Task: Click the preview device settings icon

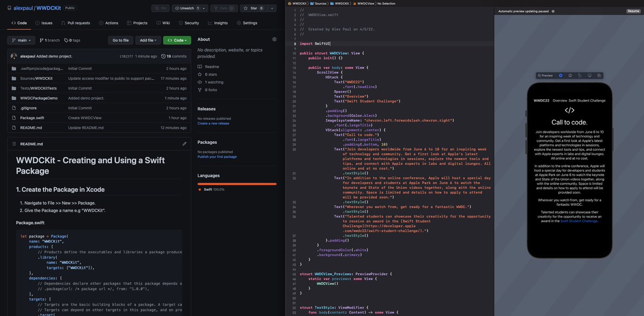Action: pos(590,76)
